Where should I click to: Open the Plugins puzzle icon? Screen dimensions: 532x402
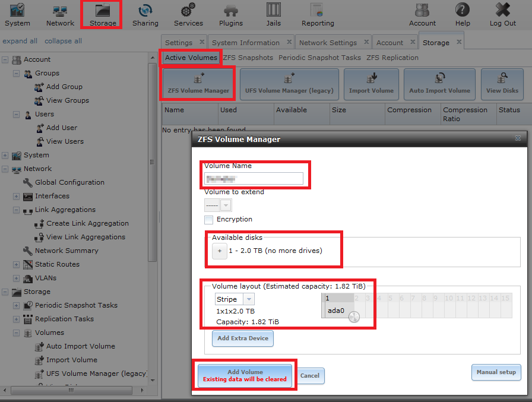[x=231, y=15]
